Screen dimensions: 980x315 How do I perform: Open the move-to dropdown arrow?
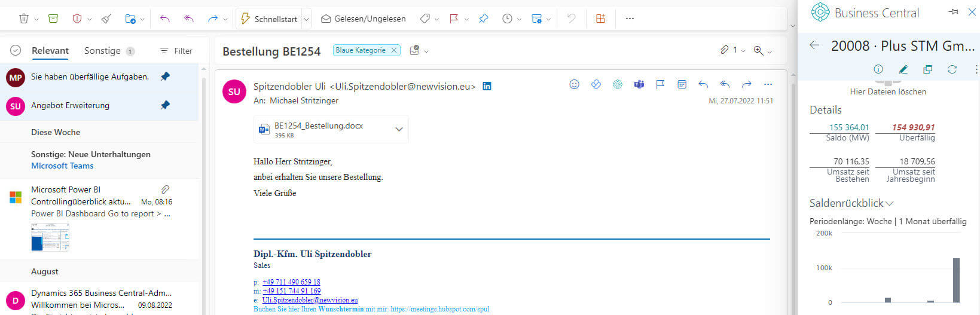(x=142, y=19)
